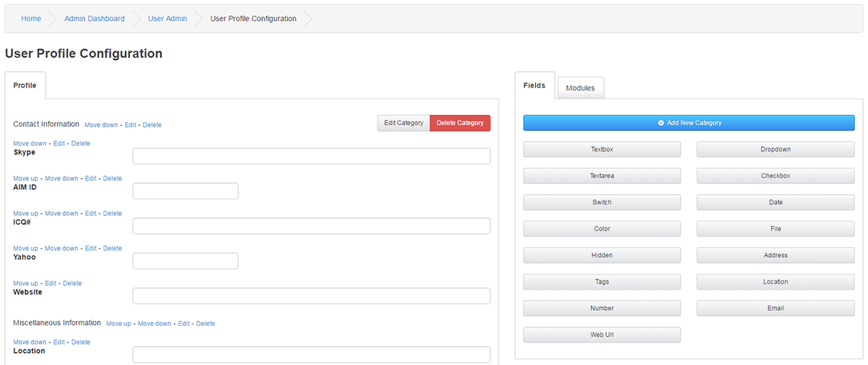Focus the Yahoo input box
Screen dimensions: 868x365
coord(186,261)
